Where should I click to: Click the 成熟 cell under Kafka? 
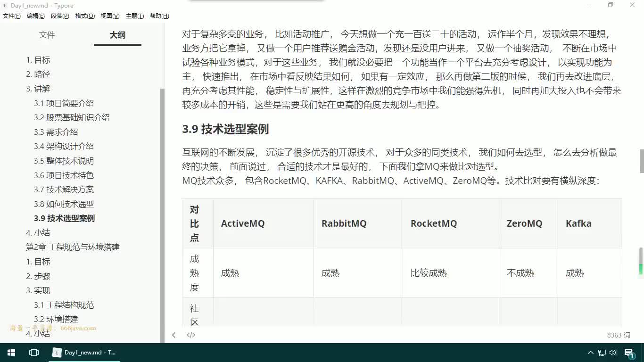tap(590, 273)
